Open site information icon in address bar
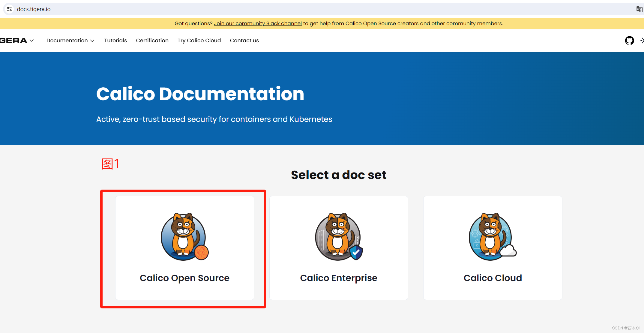This screenshot has width=644, height=333. pyautogui.click(x=10, y=9)
